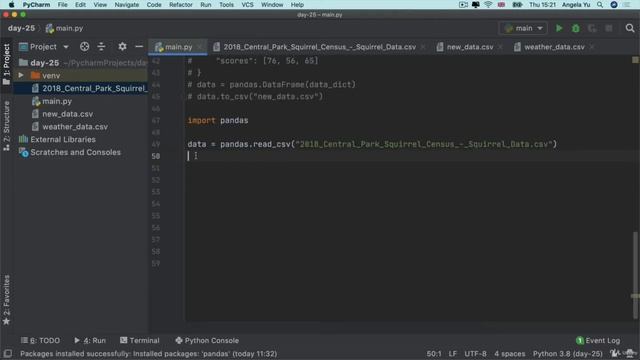Image resolution: width=640 pixels, height=360 pixels.
Task: Click the Wi-Fi icon in menu bar
Action: coord(488,5)
